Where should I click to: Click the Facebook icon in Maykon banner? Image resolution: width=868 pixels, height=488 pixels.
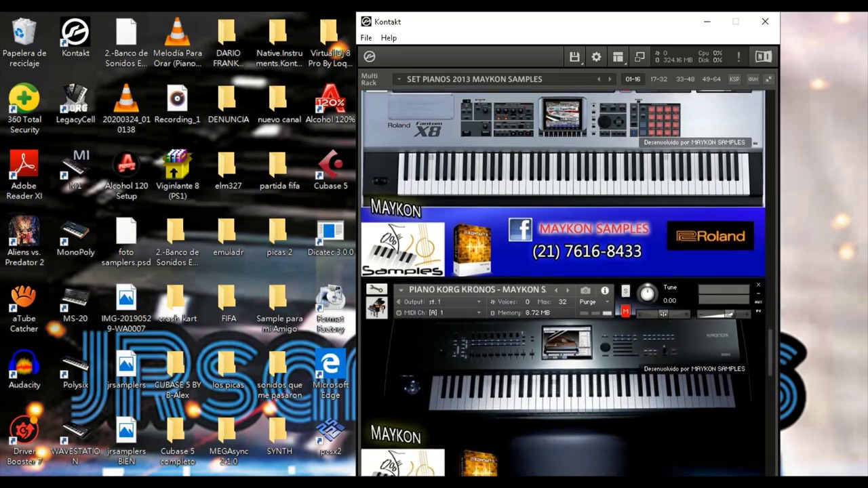coord(520,230)
